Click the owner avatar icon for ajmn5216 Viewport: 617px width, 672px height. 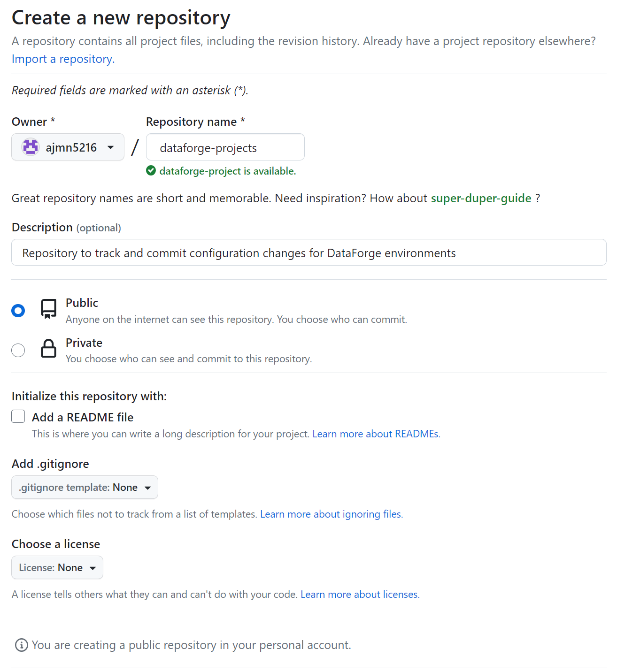(31, 147)
